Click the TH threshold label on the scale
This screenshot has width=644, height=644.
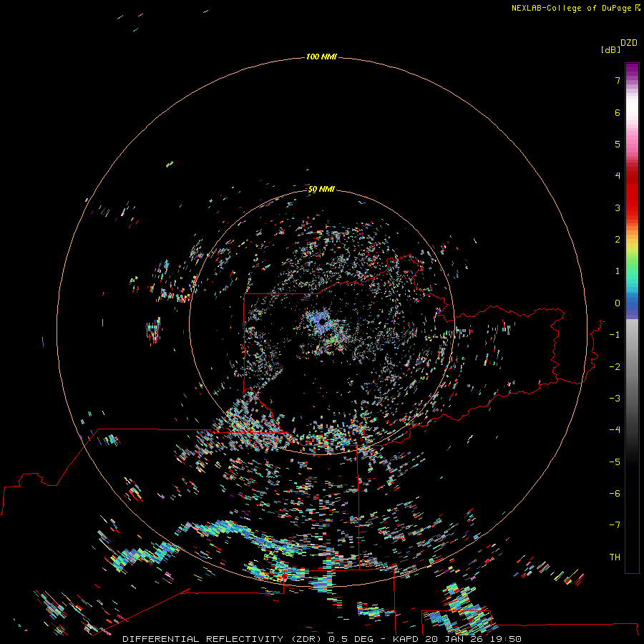pyautogui.click(x=615, y=557)
